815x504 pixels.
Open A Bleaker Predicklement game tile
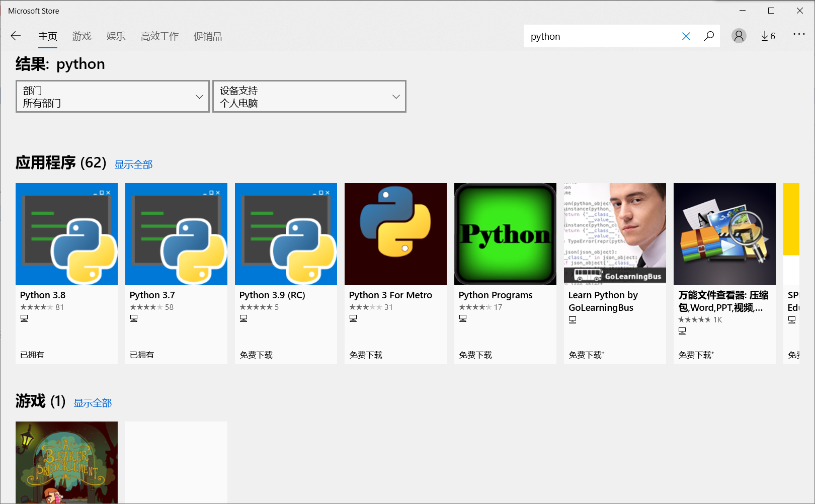tap(66, 463)
